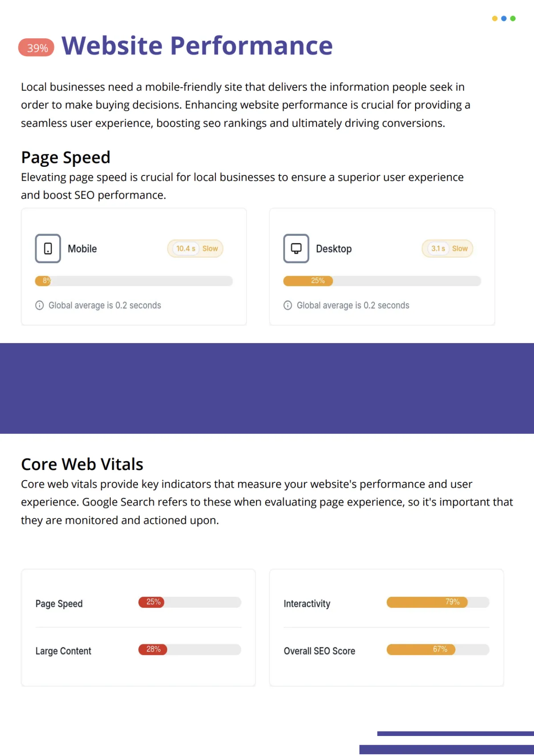
Task: Click the Large Content 28% bar
Action: pos(190,650)
